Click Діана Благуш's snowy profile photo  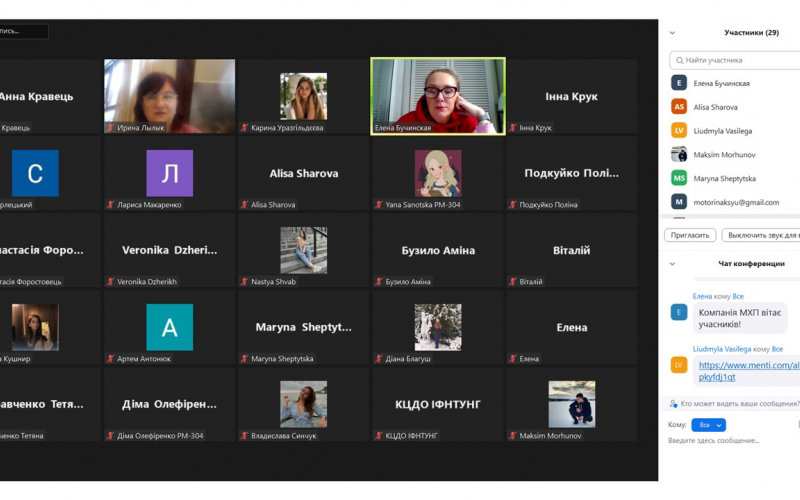(438, 327)
